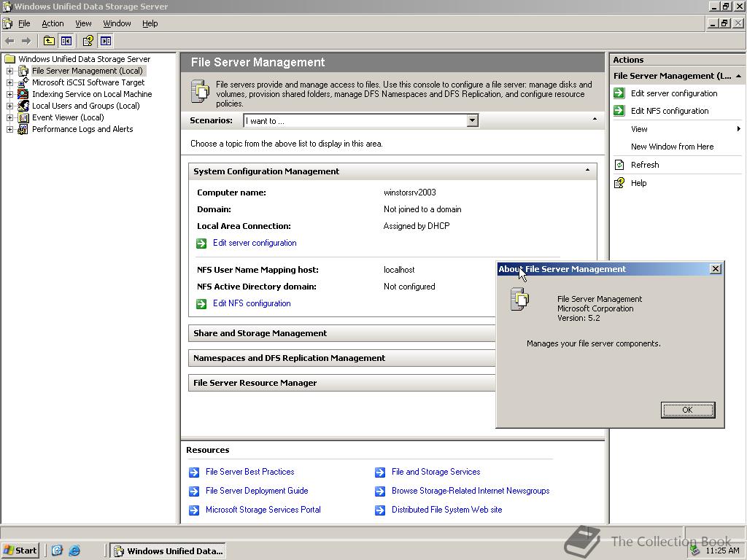
Task: Click the Microsoft iSCSI Software Target icon
Action: click(x=23, y=82)
